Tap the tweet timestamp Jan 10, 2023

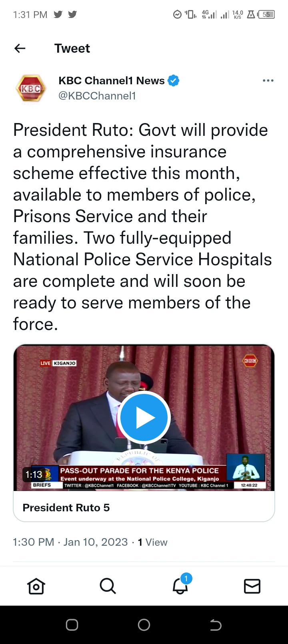click(95, 542)
